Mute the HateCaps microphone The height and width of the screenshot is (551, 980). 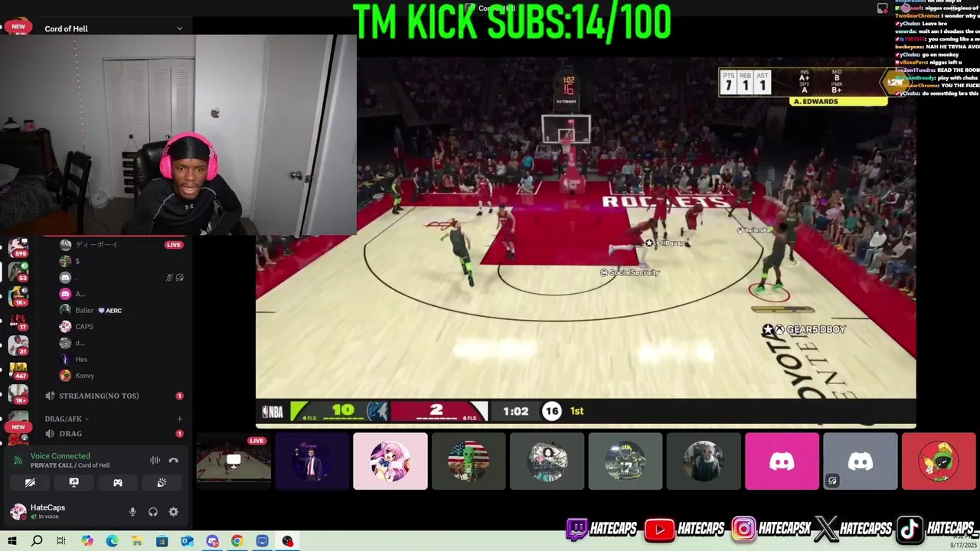(x=132, y=512)
